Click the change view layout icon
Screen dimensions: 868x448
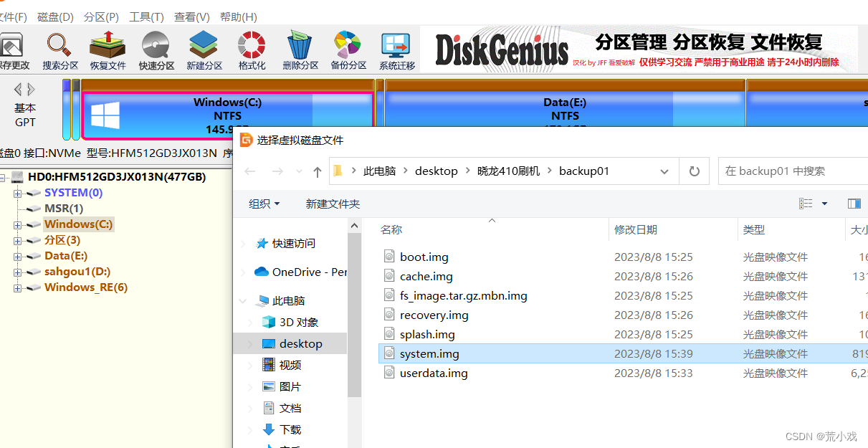tap(806, 204)
